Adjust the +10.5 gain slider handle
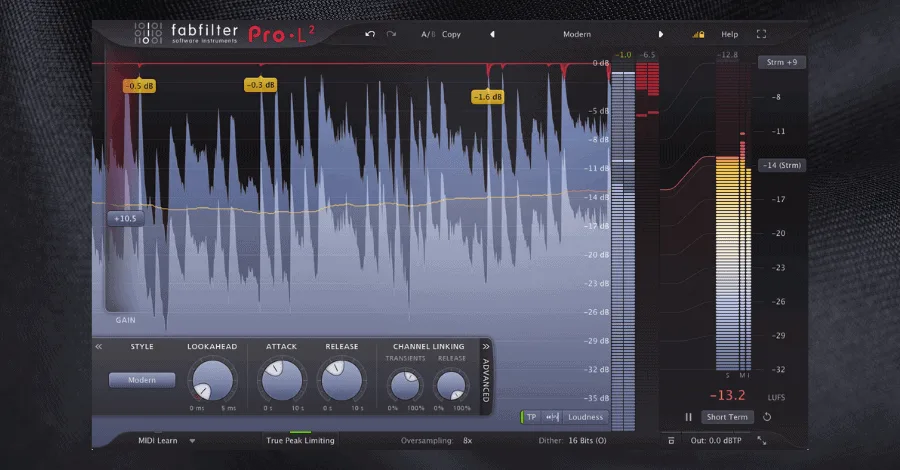The width and height of the screenshot is (900, 470). (x=125, y=219)
